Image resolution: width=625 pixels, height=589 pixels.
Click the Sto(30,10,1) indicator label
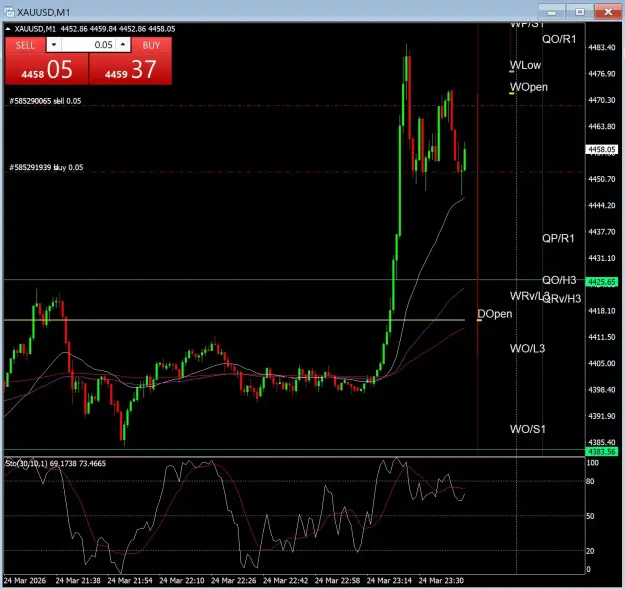pos(55,463)
